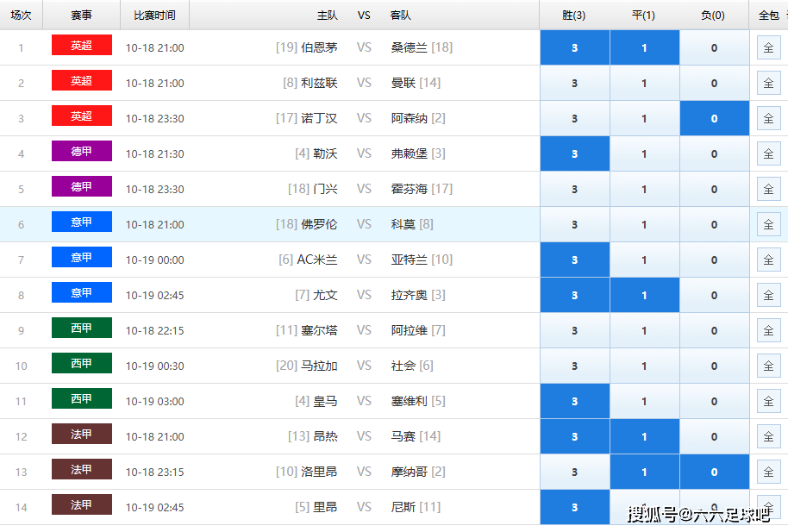Viewport: 788px width, 532px height.
Task: Click 全 button for 勒沃 row
Action: click(768, 153)
